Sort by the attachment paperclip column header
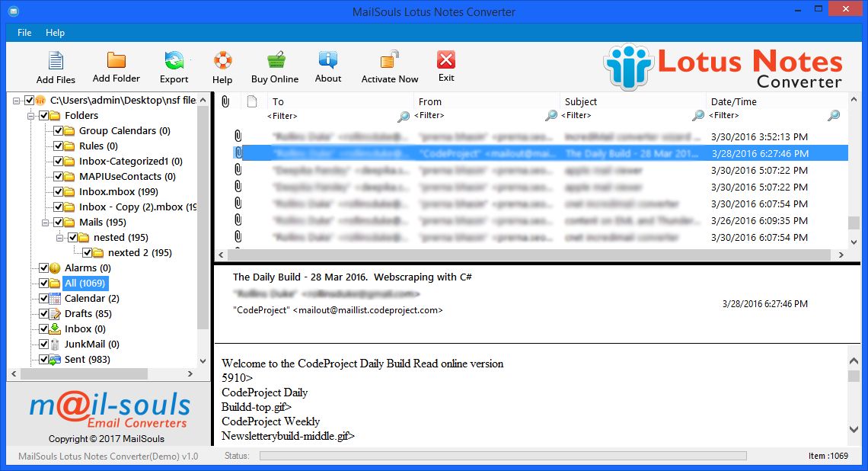Viewport: 868px width, 471px height. 225,101
